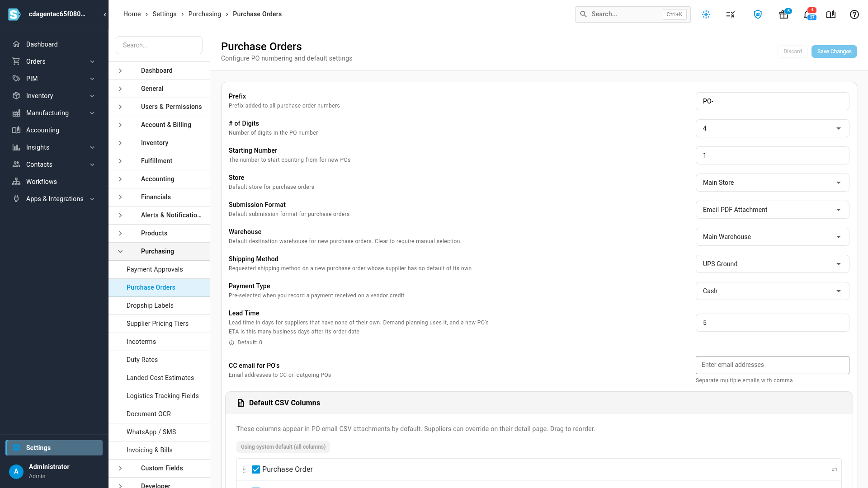Click the help question mark icon
Viewport: 868px width, 488px height.
click(x=854, y=14)
